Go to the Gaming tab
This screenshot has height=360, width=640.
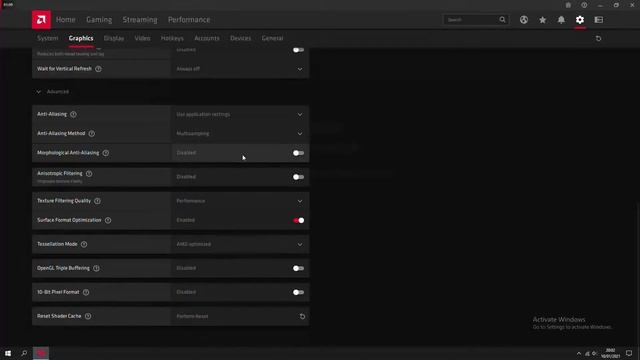coord(99,20)
